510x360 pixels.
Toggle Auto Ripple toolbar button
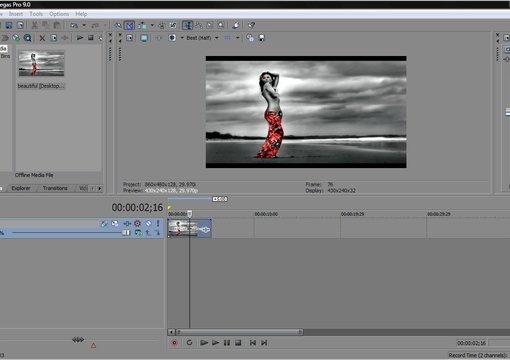point(142,25)
